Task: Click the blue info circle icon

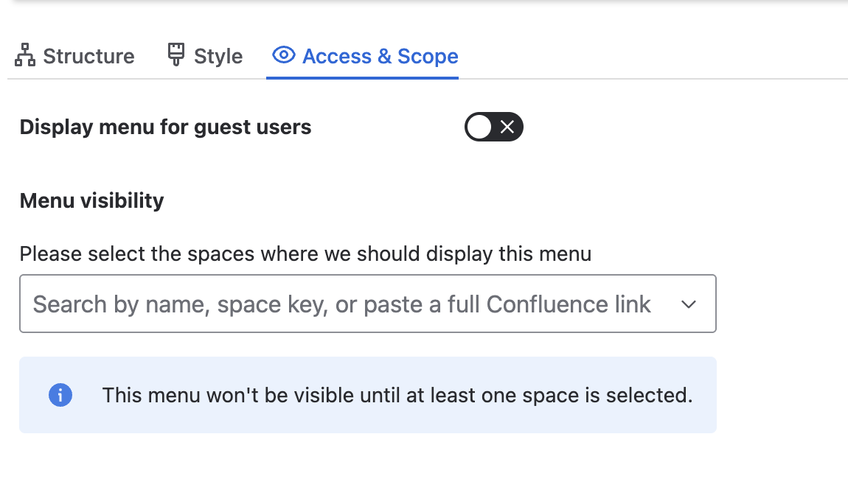Action: 60,395
